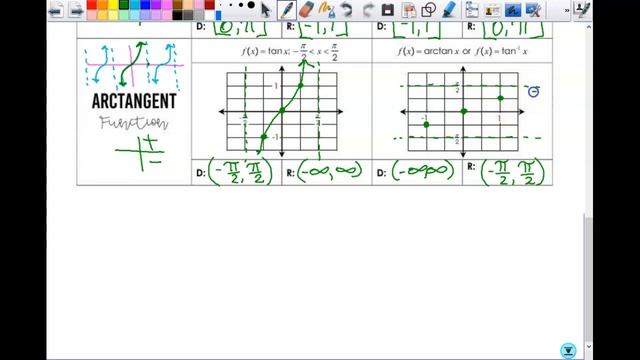This screenshot has width=640, height=360.
Task: Expand more toolbar options with the double chevron
Action: (x=567, y=11)
